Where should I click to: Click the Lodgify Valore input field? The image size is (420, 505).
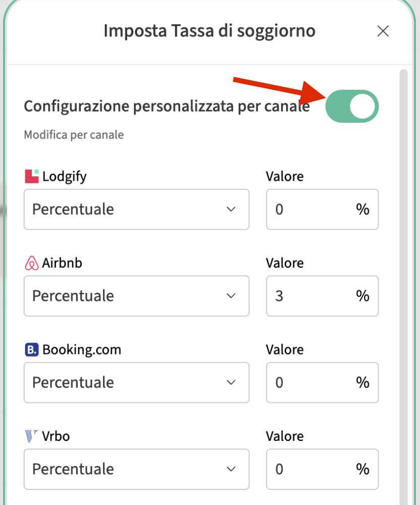(313, 210)
